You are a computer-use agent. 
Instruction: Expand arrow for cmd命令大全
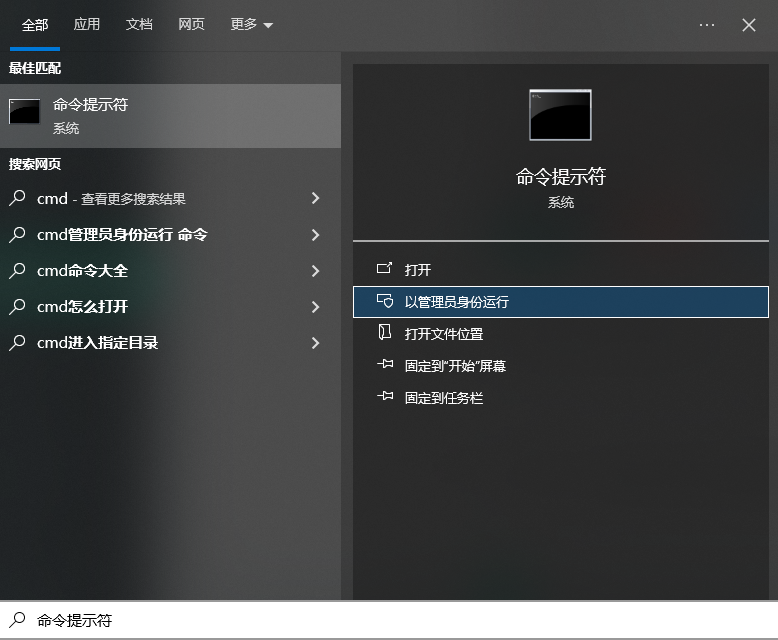click(315, 271)
